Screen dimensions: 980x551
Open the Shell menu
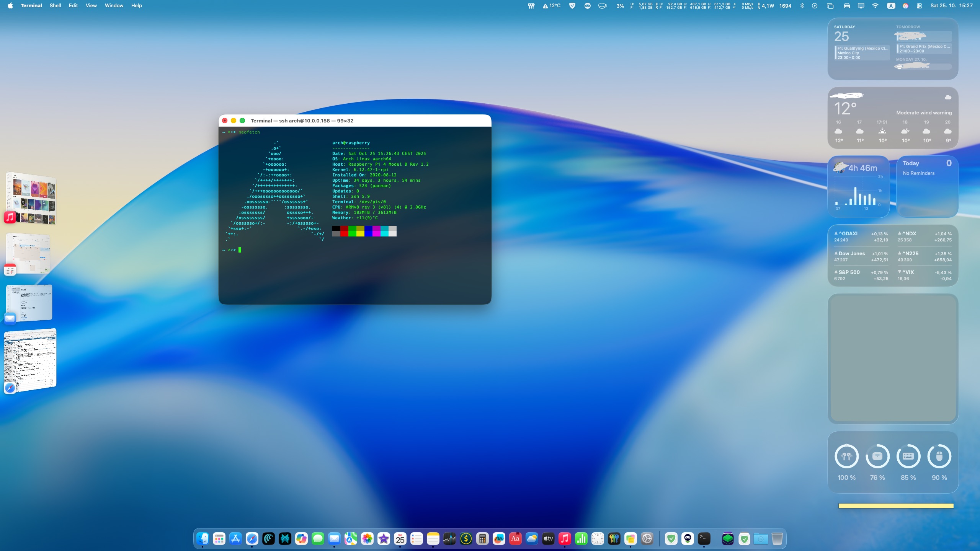(55, 6)
